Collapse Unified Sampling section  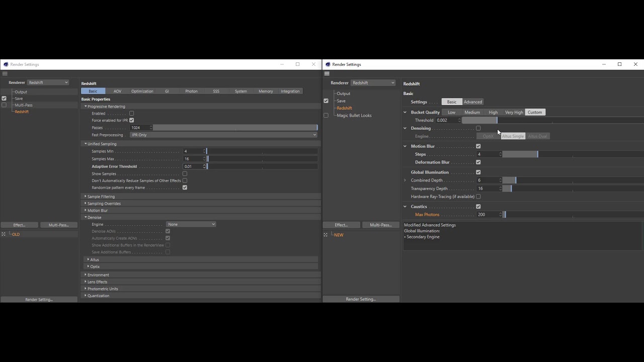86,144
